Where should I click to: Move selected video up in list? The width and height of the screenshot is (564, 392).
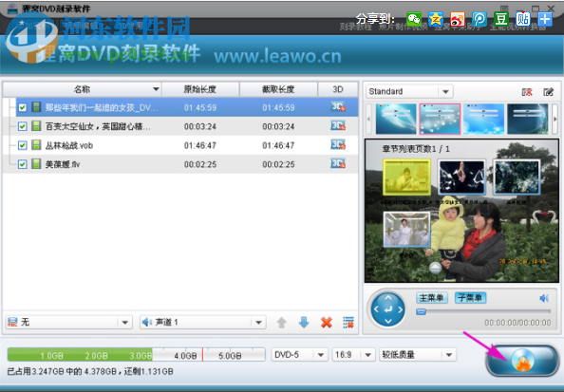tap(282, 322)
